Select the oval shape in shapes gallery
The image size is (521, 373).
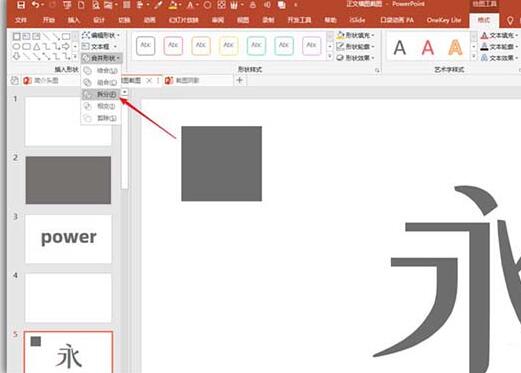click(16, 46)
